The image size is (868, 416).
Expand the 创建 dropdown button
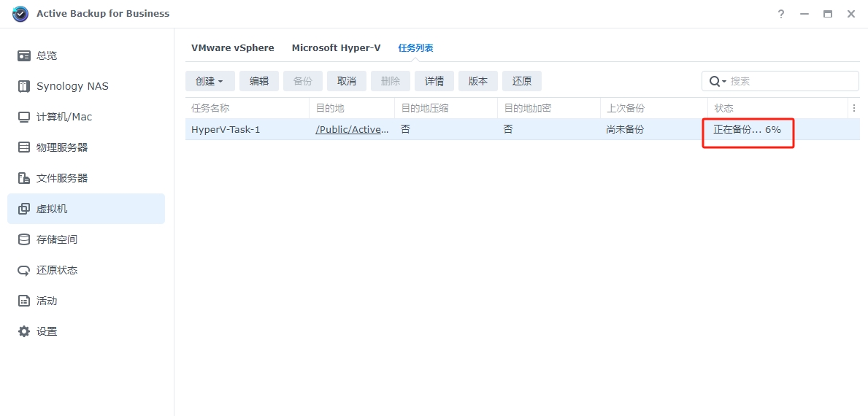pyautogui.click(x=210, y=81)
